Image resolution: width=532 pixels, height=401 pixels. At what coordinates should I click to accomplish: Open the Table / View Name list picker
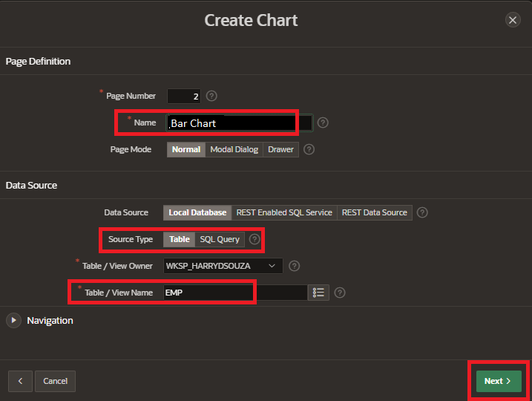(x=319, y=293)
